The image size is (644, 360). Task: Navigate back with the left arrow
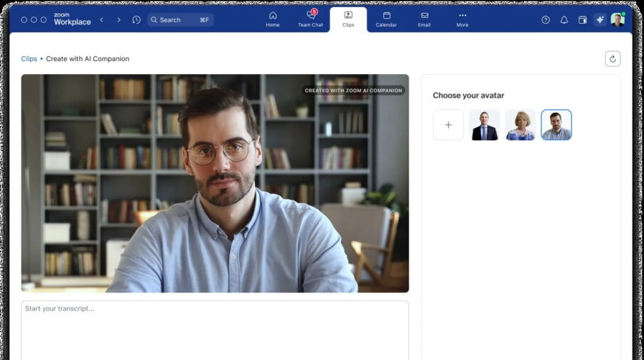point(101,20)
